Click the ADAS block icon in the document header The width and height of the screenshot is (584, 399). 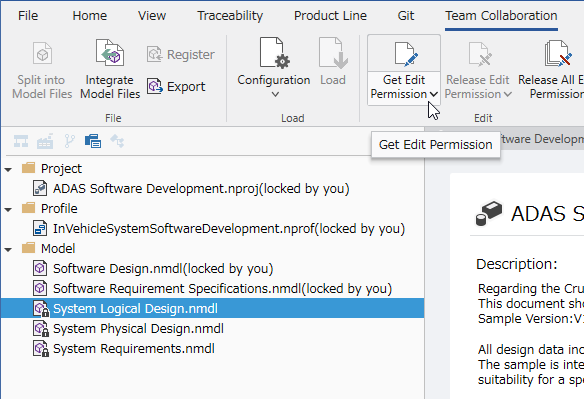tap(489, 213)
